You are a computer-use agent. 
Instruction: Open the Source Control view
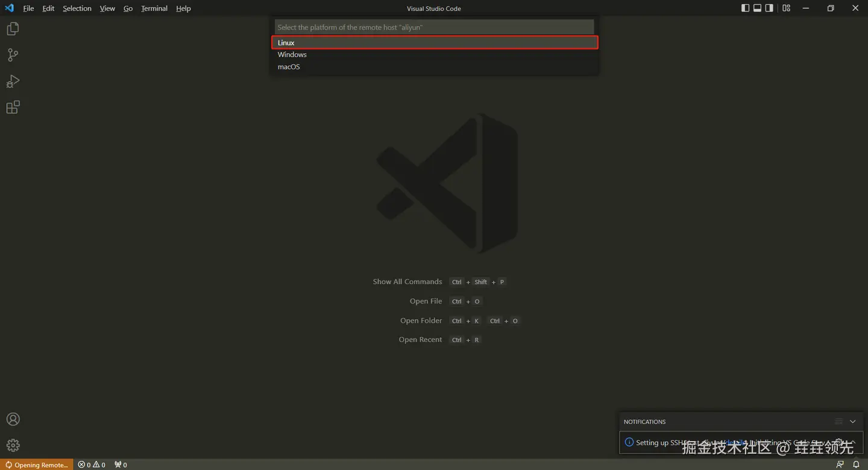[13, 55]
